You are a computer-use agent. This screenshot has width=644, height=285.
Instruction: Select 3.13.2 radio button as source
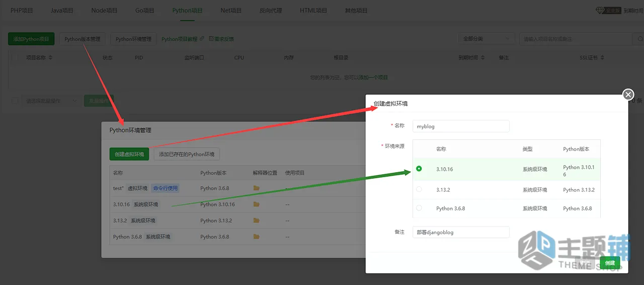pyautogui.click(x=419, y=189)
